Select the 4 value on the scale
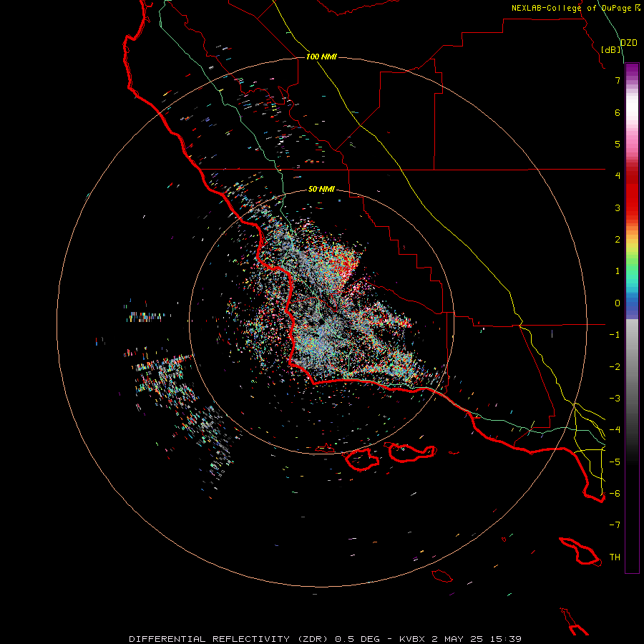Image resolution: width=644 pixels, height=644 pixels. (x=618, y=176)
